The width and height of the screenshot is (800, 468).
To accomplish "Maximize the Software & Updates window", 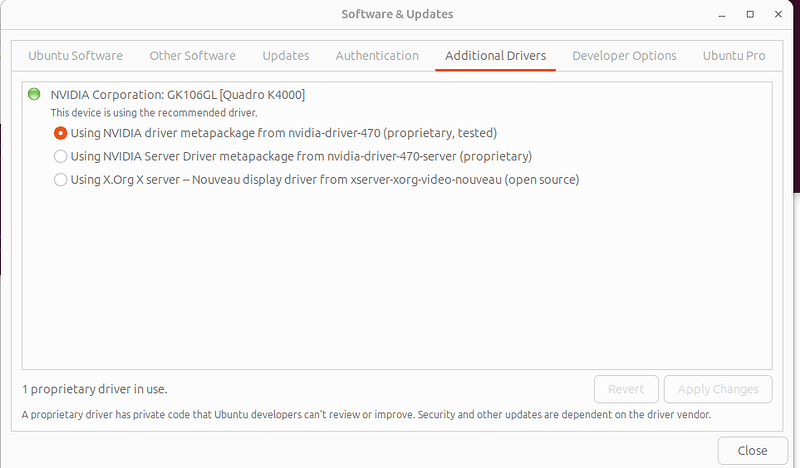I will coord(750,15).
